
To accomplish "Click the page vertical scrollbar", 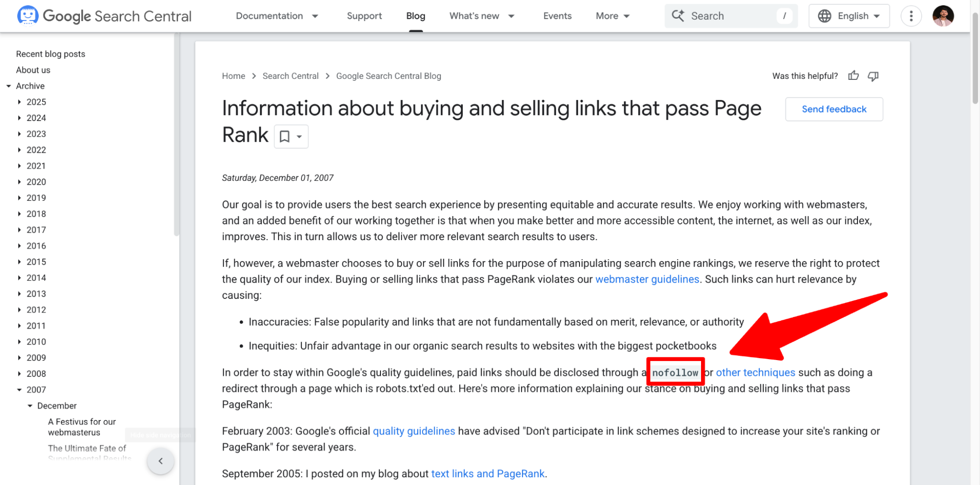I will [x=975, y=58].
